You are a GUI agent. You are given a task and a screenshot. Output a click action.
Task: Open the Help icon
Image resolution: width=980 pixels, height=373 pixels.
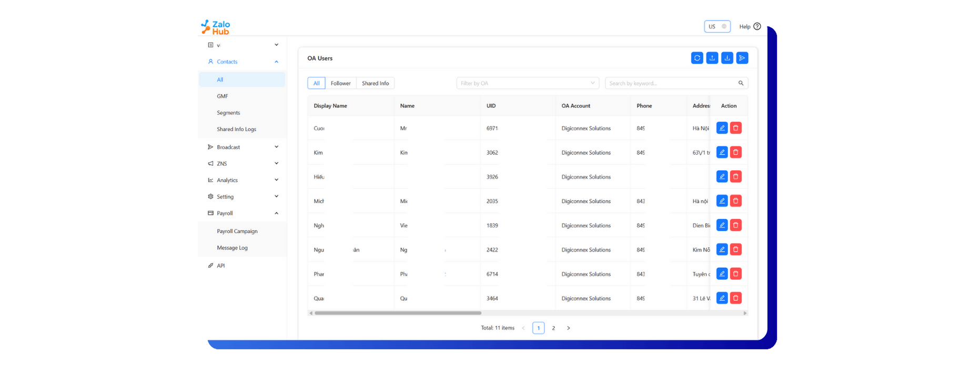click(x=757, y=26)
